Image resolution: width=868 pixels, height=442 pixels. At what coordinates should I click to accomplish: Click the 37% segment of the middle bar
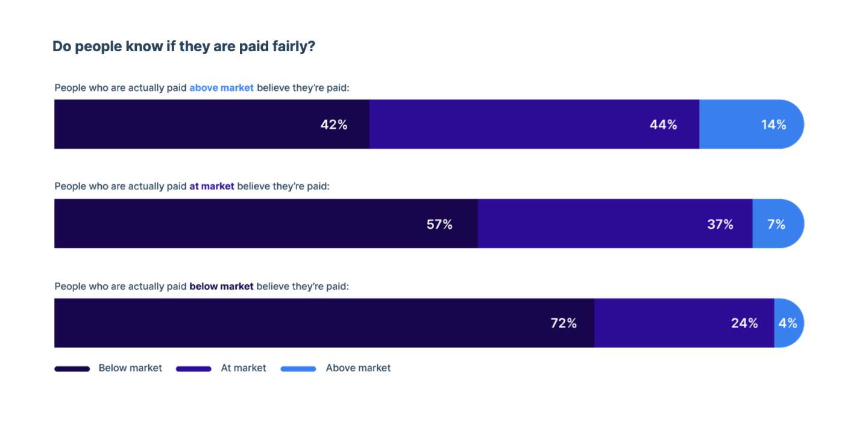615,224
